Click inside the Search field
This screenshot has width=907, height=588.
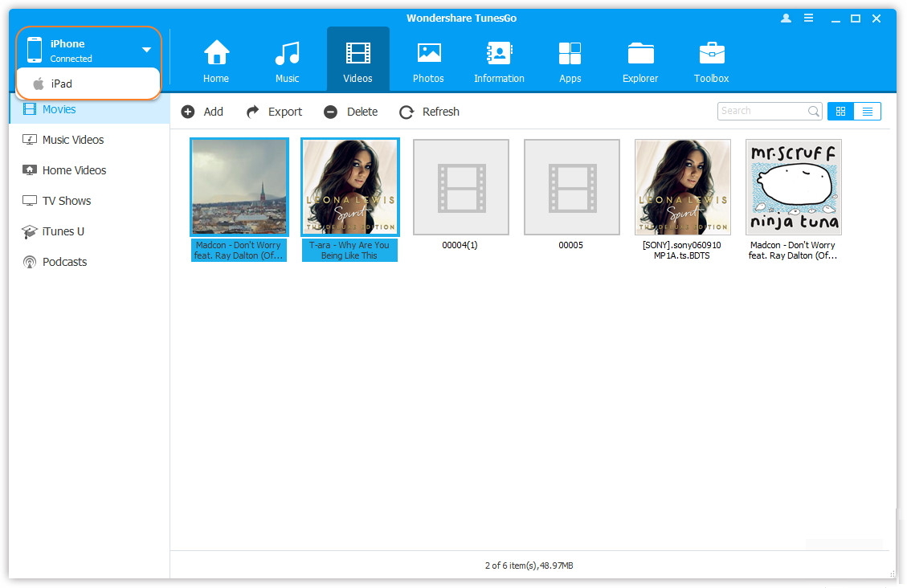click(x=762, y=112)
